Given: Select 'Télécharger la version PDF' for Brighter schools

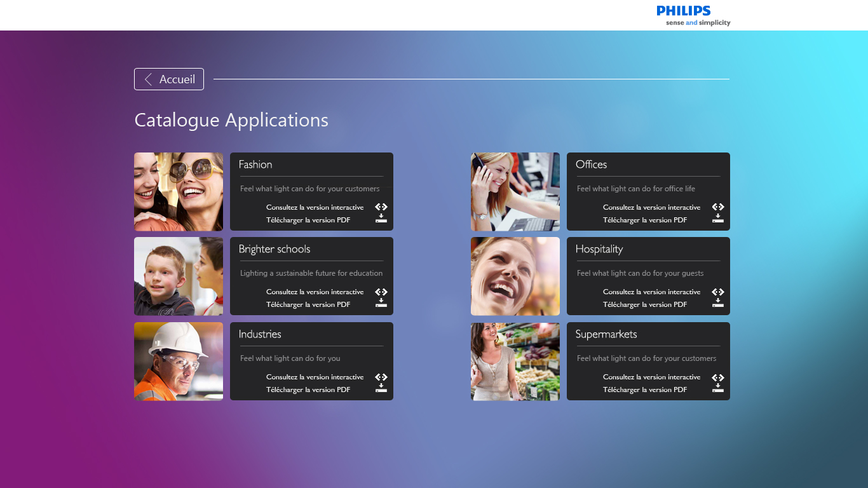Looking at the screenshot, I should point(308,304).
